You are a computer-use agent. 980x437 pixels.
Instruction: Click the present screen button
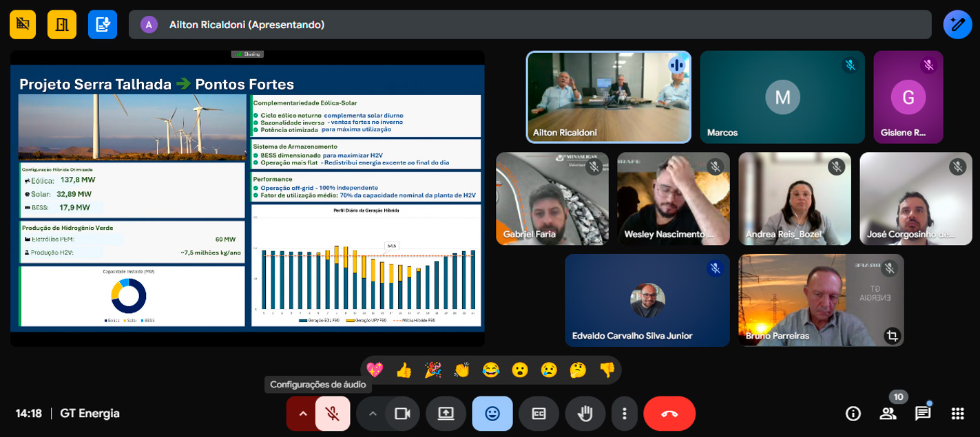pos(446,414)
